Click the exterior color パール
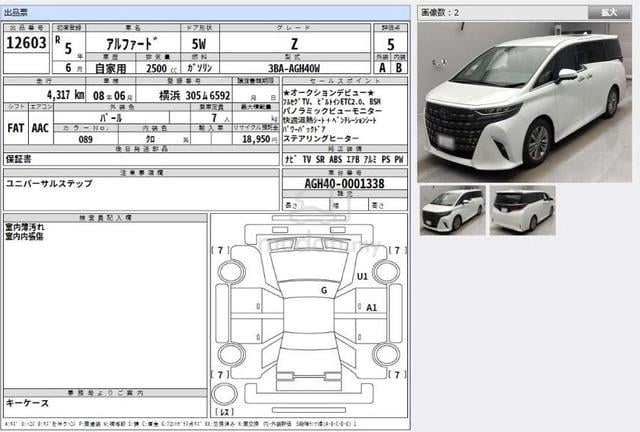The image size is (640, 432). point(111,118)
